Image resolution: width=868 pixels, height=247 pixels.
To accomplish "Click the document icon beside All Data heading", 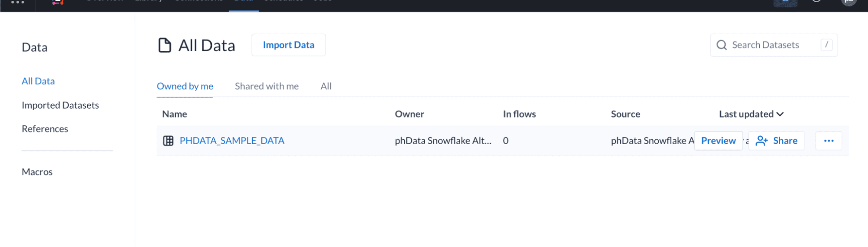I will click(x=165, y=45).
